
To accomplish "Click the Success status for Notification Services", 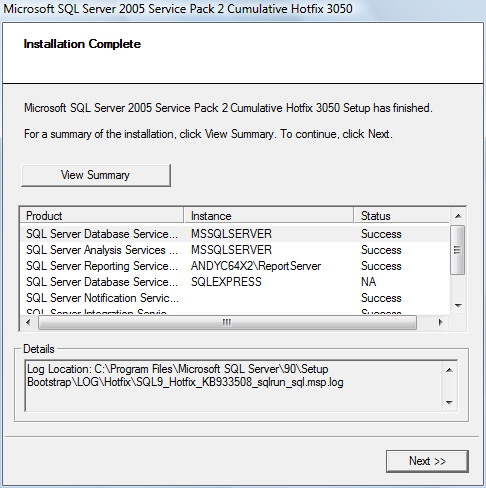I will (381, 298).
